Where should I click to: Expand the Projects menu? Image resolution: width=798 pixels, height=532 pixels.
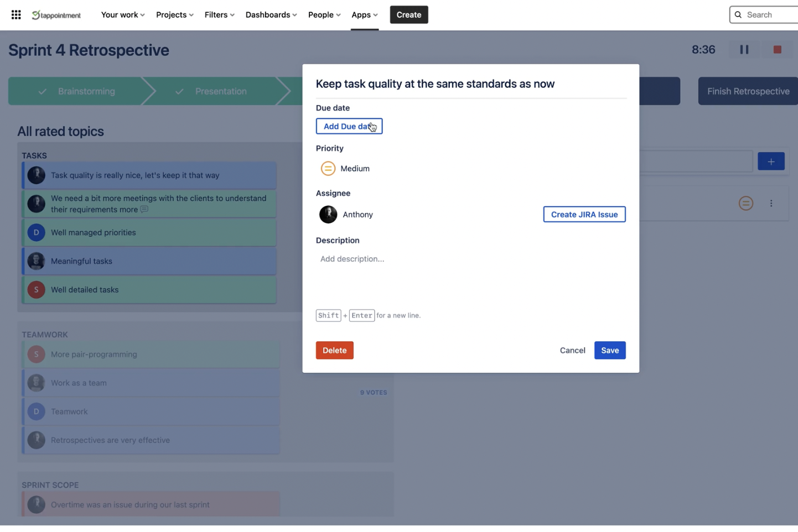pyautogui.click(x=174, y=15)
